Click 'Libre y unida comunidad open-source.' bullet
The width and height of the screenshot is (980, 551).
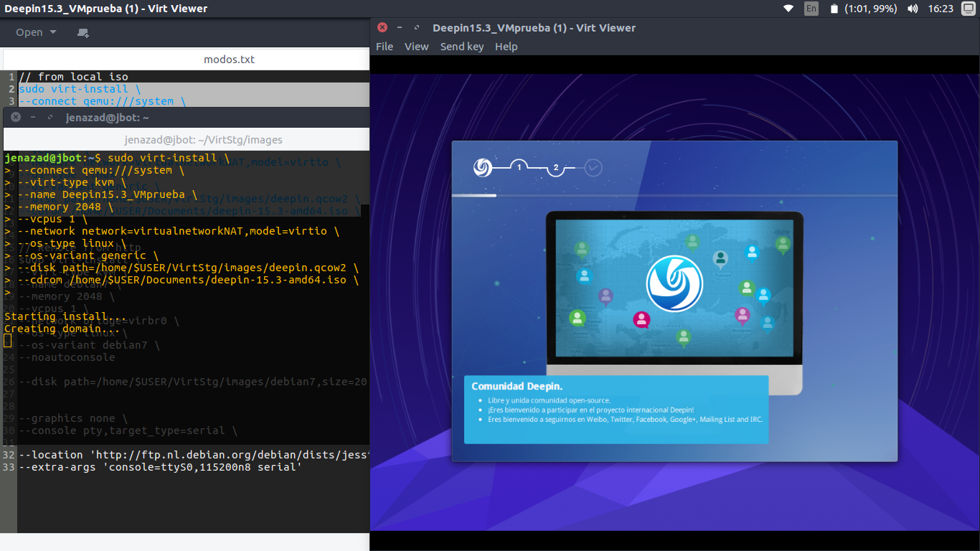point(549,400)
